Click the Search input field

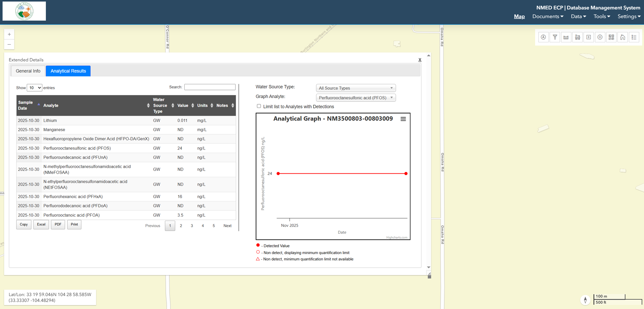(210, 87)
